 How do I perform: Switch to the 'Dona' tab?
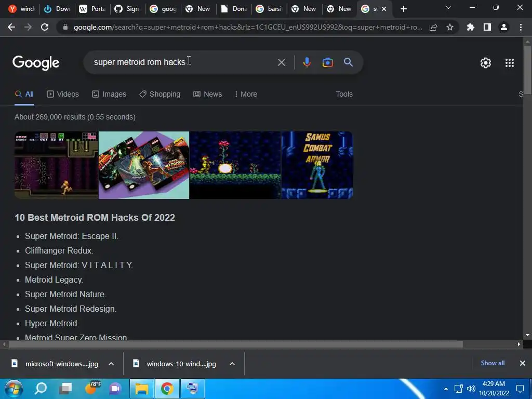coord(234,9)
